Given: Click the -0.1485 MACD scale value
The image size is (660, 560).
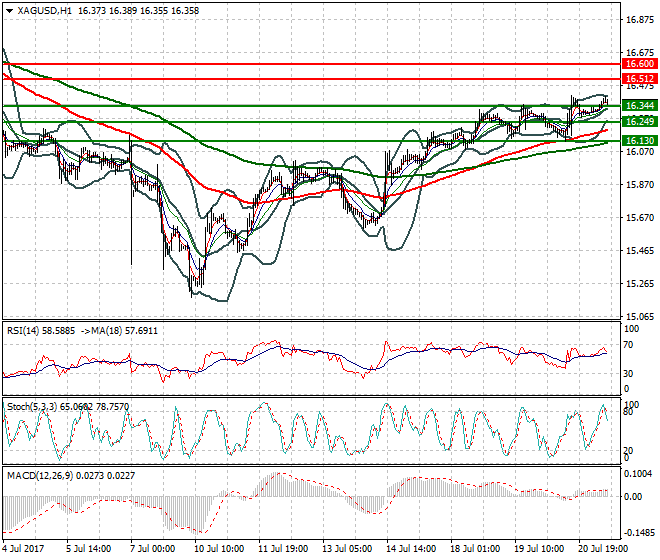Looking at the screenshot, I should coord(639,533).
